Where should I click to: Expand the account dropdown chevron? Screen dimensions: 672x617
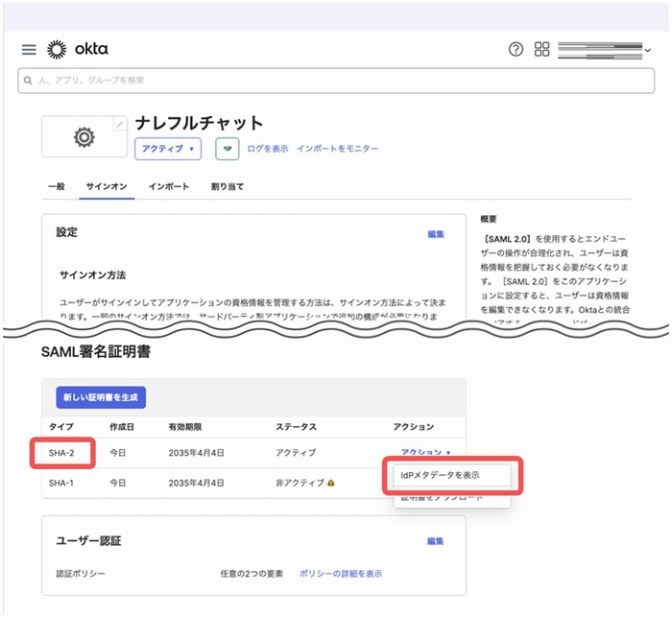pyautogui.click(x=648, y=50)
